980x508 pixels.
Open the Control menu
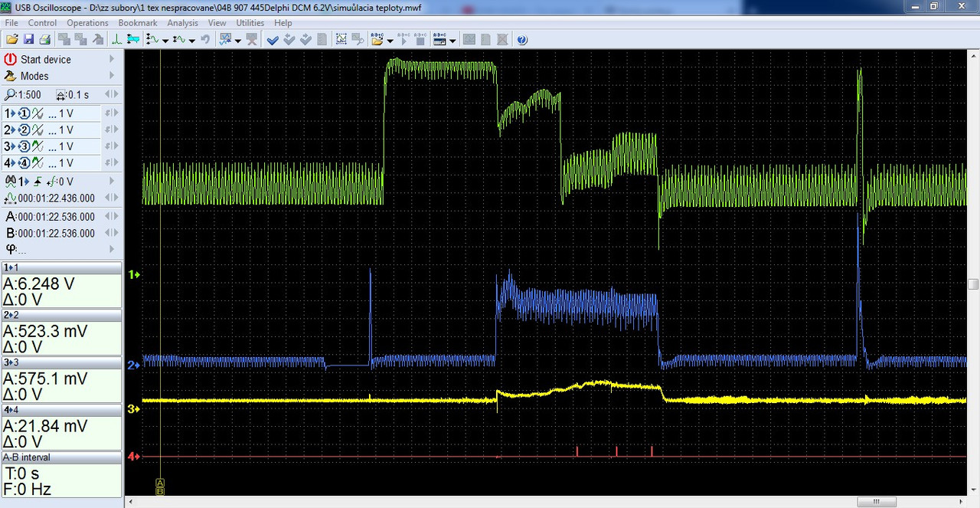click(42, 23)
